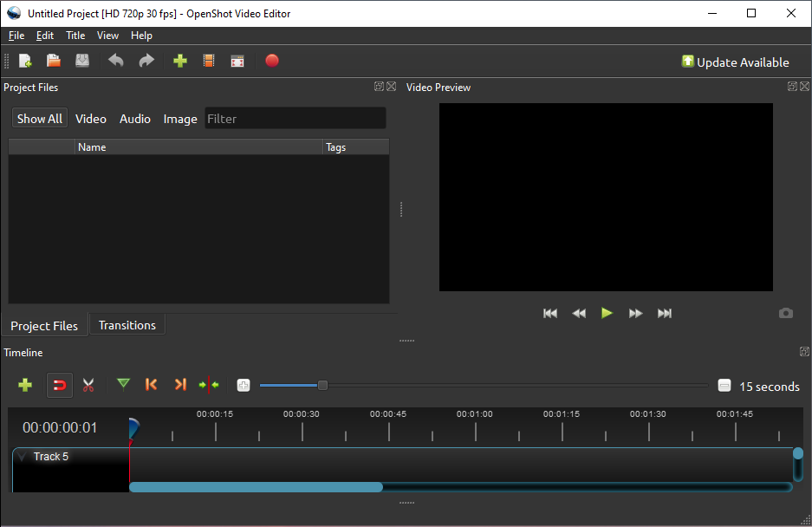812x527 pixels.
Task: Open Track 5 dropdown arrow menu
Action: point(22,457)
